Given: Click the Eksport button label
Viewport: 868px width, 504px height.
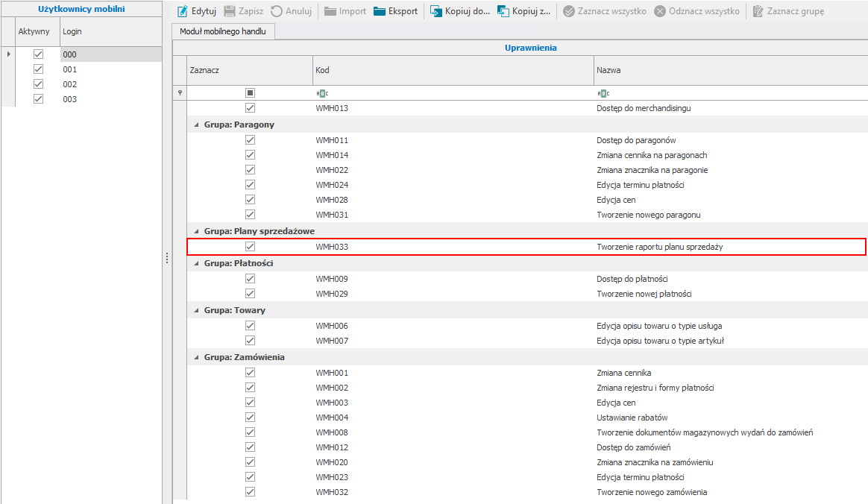Looking at the screenshot, I should [403, 12].
